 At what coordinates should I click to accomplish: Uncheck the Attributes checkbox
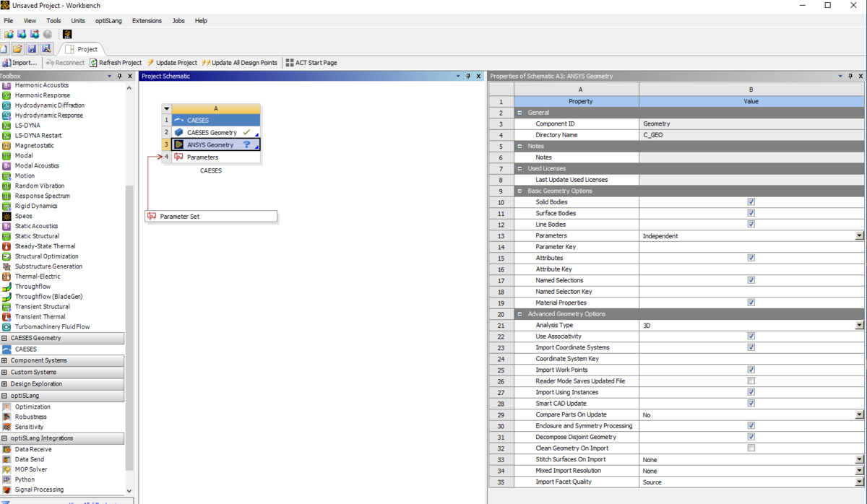point(751,258)
